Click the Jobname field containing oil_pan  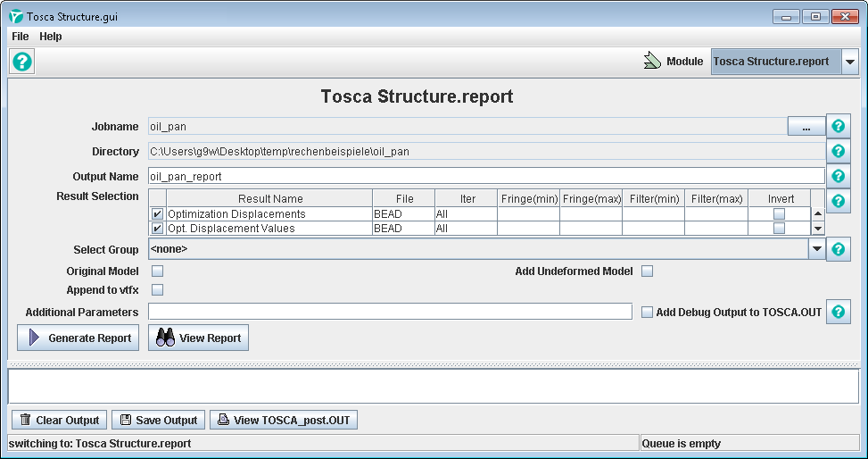click(x=467, y=127)
